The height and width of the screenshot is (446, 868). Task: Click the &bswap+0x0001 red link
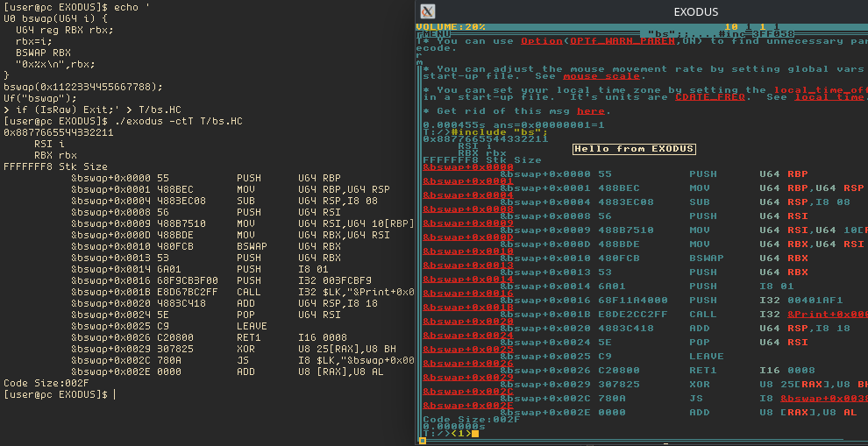(x=468, y=181)
